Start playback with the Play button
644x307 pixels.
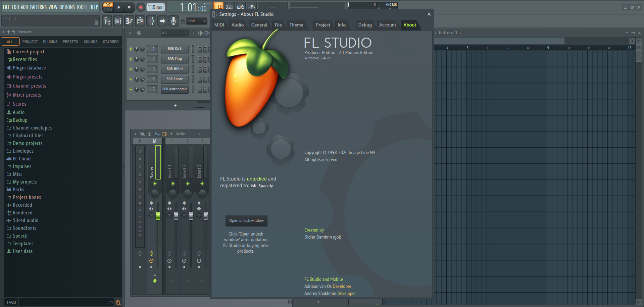point(119,7)
